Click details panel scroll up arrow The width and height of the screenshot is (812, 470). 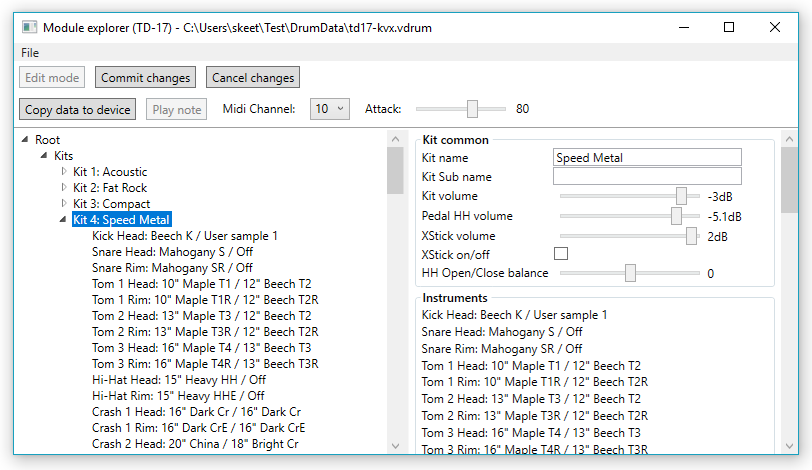point(789,139)
